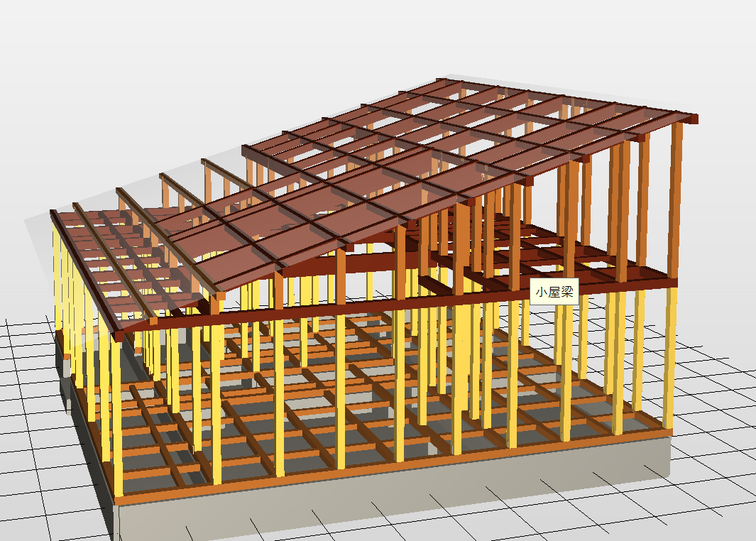Select the front-left corner yellow post

pos(117,415)
